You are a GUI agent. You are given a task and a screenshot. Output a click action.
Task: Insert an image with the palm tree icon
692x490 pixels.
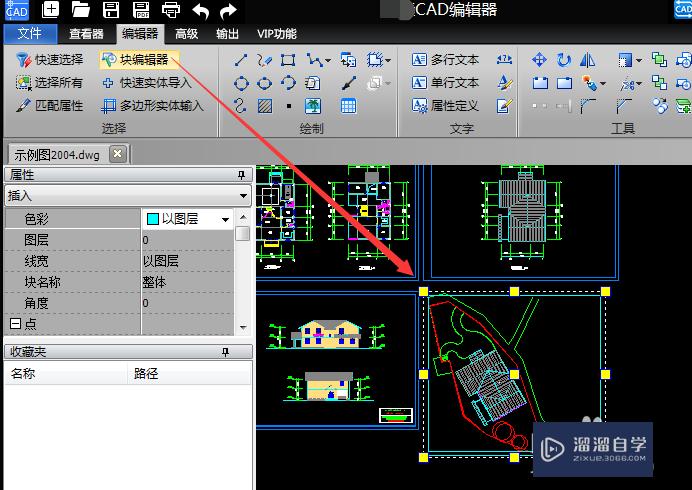click(x=313, y=106)
